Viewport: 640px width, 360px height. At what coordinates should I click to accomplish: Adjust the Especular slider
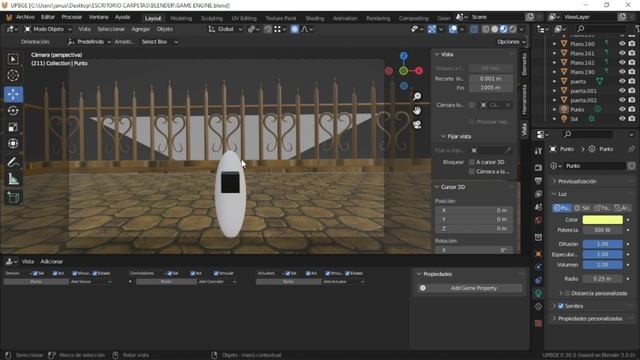pos(602,254)
